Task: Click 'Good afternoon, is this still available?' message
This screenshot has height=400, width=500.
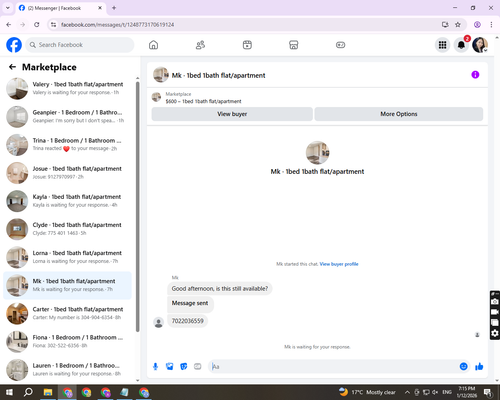Action: coord(220,289)
